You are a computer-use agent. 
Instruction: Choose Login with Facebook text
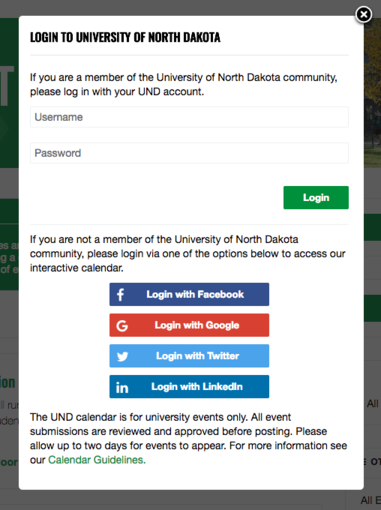point(195,295)
